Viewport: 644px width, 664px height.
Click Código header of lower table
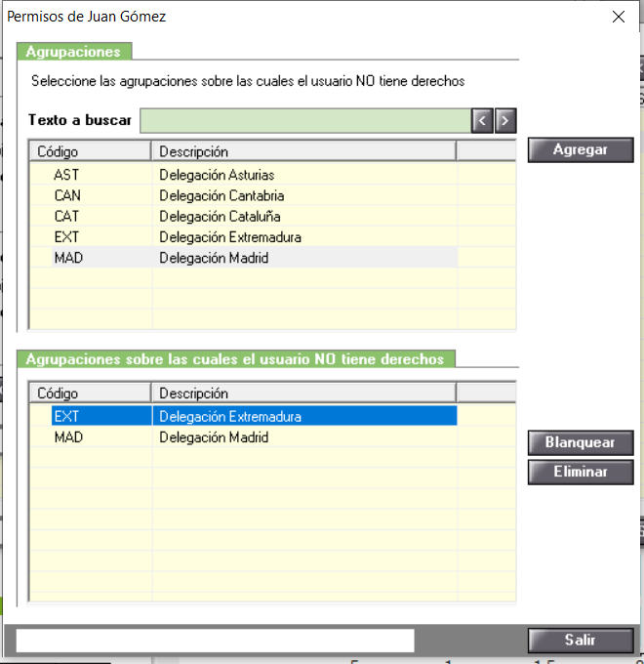click(x=91, y=393)
